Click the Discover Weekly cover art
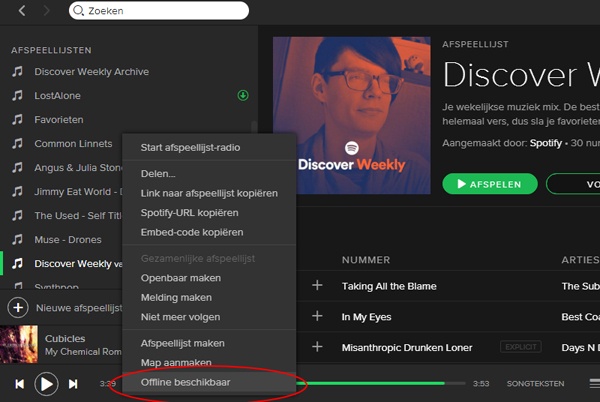 pos(352,116)
